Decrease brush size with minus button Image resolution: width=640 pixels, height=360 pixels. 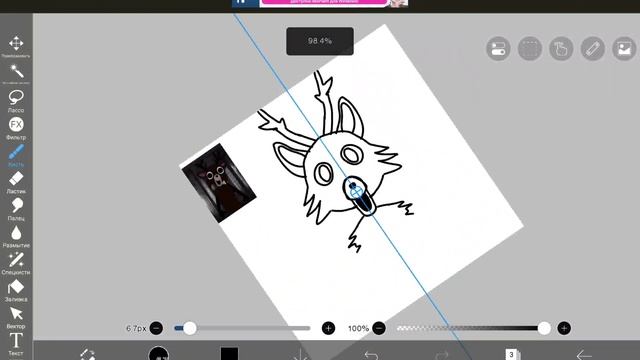[156, 328]
